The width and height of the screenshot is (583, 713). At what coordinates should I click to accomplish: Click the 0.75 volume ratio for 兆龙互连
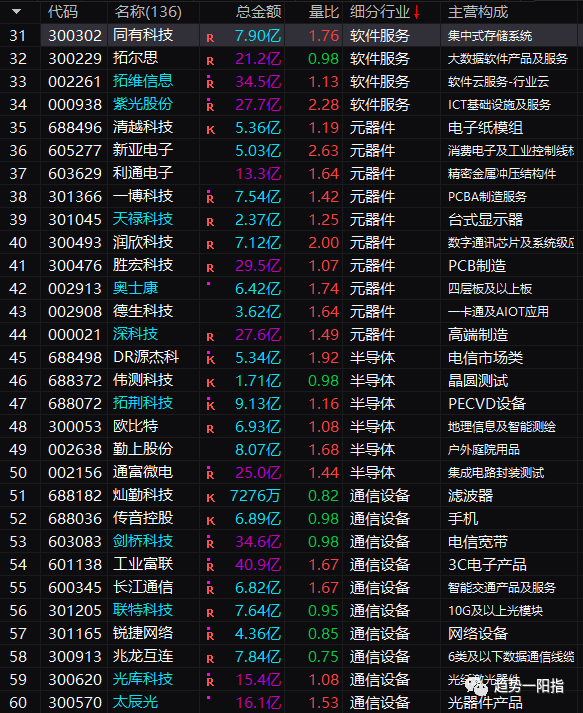click(x=324, y=656)
